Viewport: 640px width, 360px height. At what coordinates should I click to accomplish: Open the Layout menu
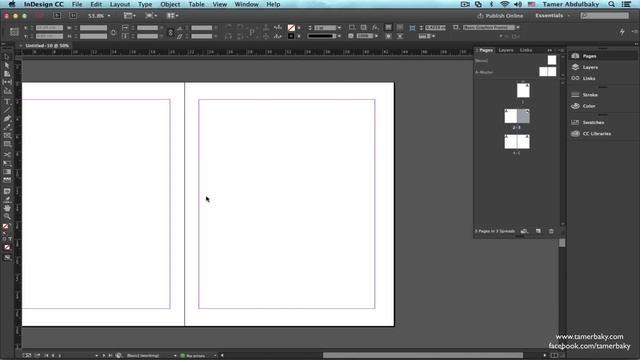120,4
